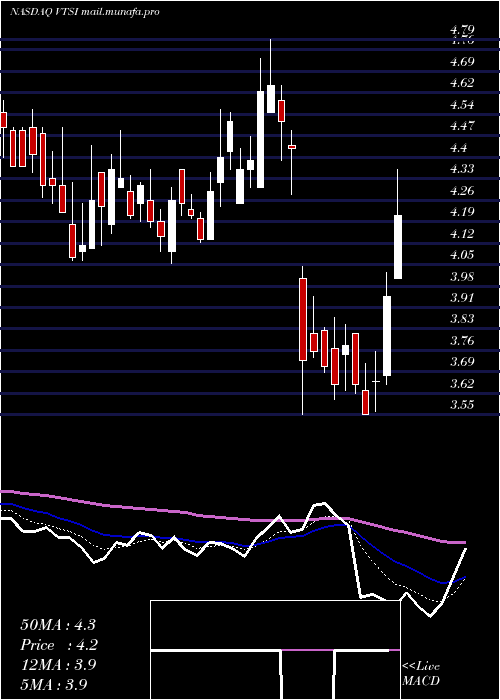Click the 4.79 price axis label
Image resolution: width=500 pixels, height=700 pixels.
tap(462, 30)
